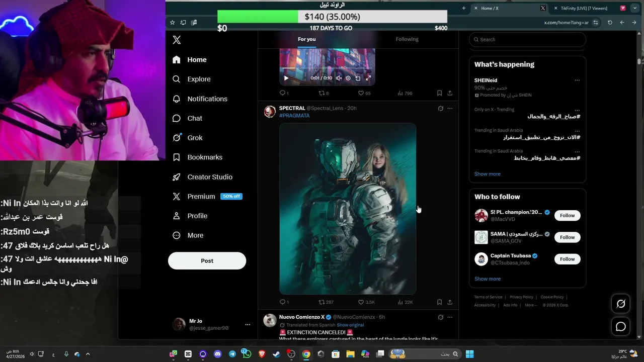Open Steam from the taskbar
Screen dimensions: 644x362
276,354
